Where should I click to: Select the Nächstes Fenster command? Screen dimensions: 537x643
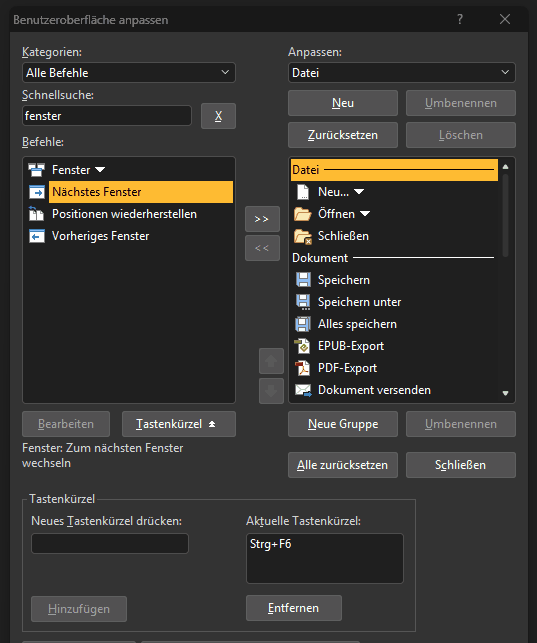[x=141, y=192]
